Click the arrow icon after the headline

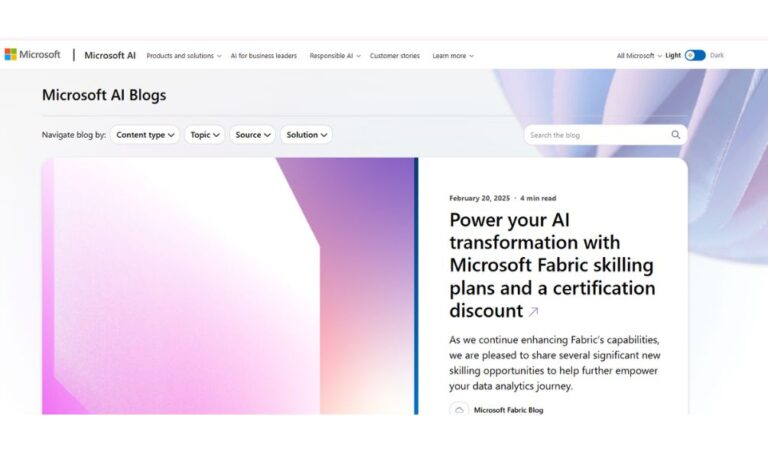tap(533, 311)
